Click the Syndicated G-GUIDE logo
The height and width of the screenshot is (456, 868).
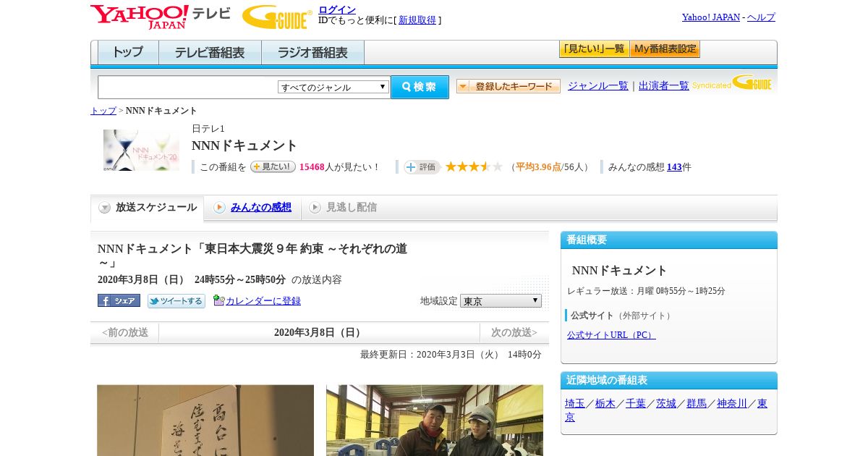[732, 83]
